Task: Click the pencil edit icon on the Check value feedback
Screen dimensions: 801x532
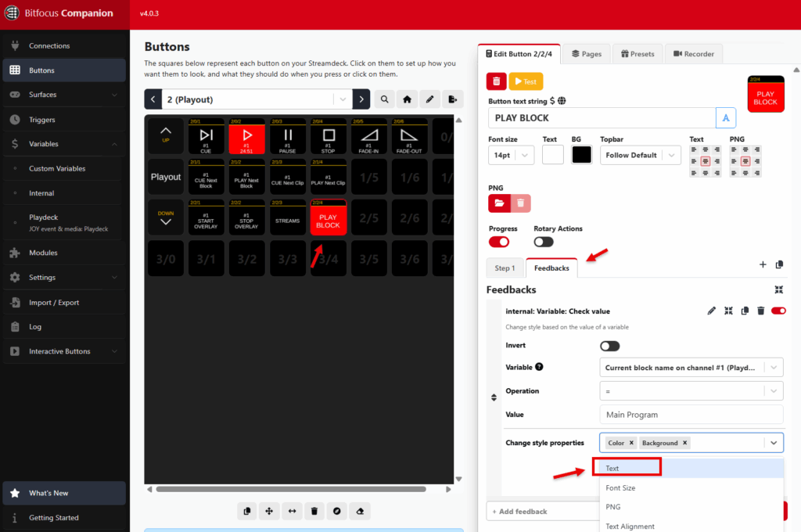Action: coord(712,311)
